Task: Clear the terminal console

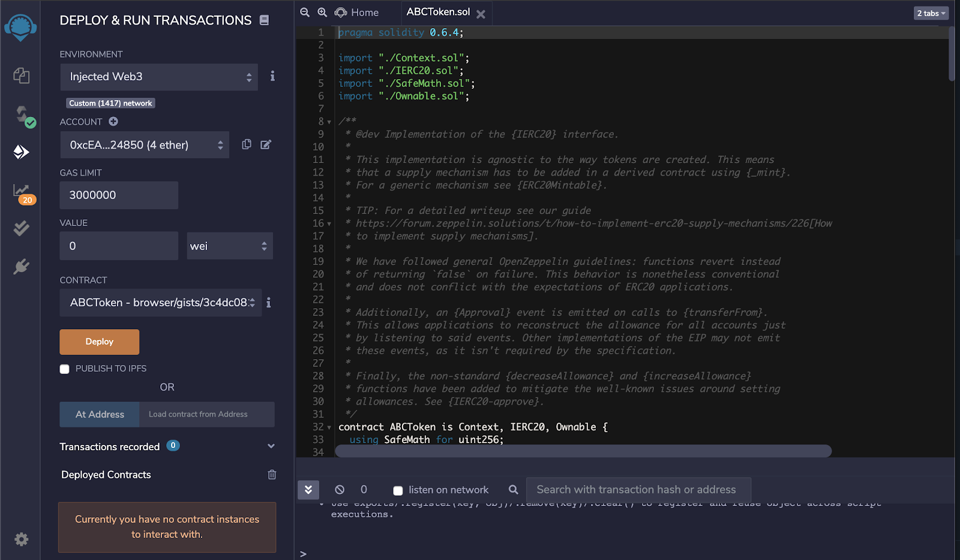Action: [x=340, y=489]
